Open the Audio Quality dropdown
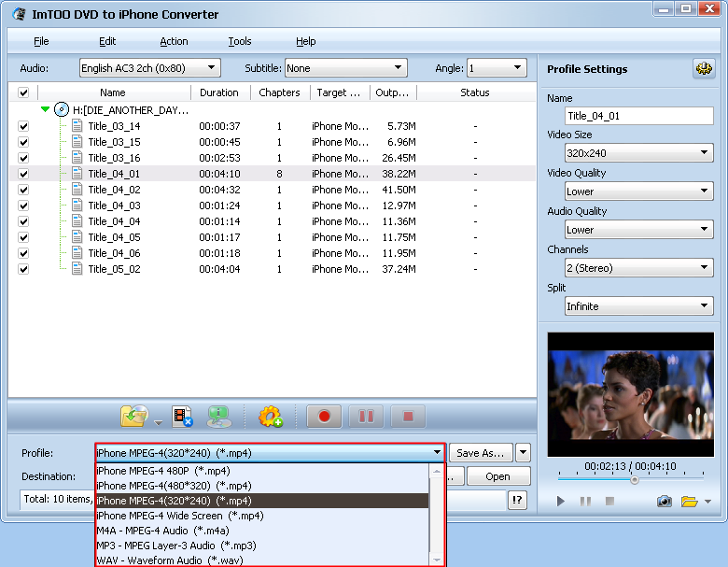Viewport: 728px width, 567px height. tap(638, 229)
